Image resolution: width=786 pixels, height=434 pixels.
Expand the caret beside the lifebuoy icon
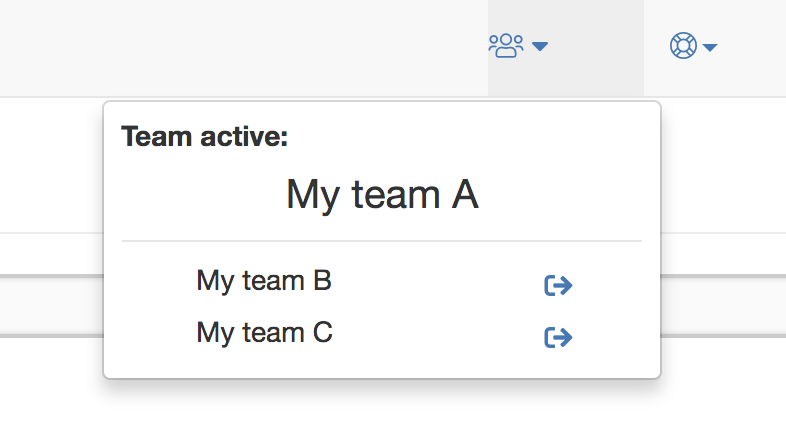[710, 48]
